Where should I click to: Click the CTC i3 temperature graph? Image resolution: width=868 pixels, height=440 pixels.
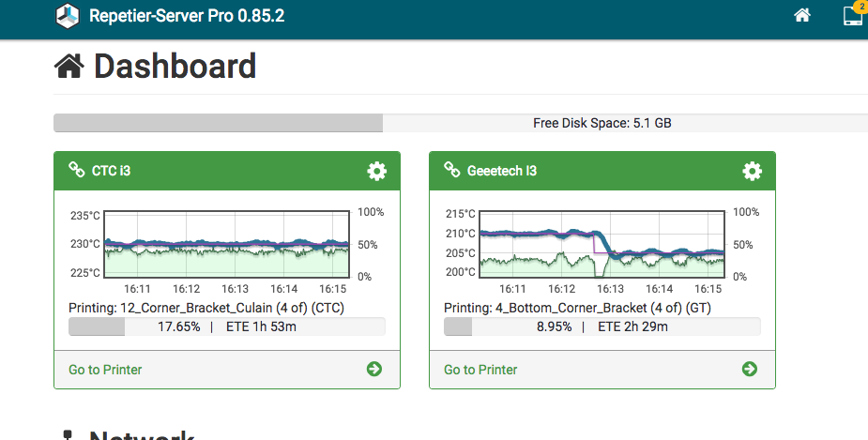pos(226,244)
